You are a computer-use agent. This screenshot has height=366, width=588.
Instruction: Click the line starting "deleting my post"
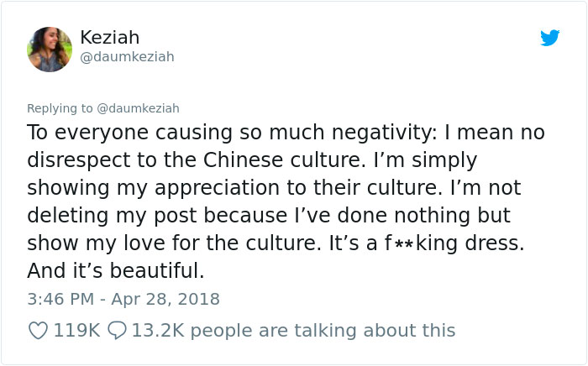point(269,216)
